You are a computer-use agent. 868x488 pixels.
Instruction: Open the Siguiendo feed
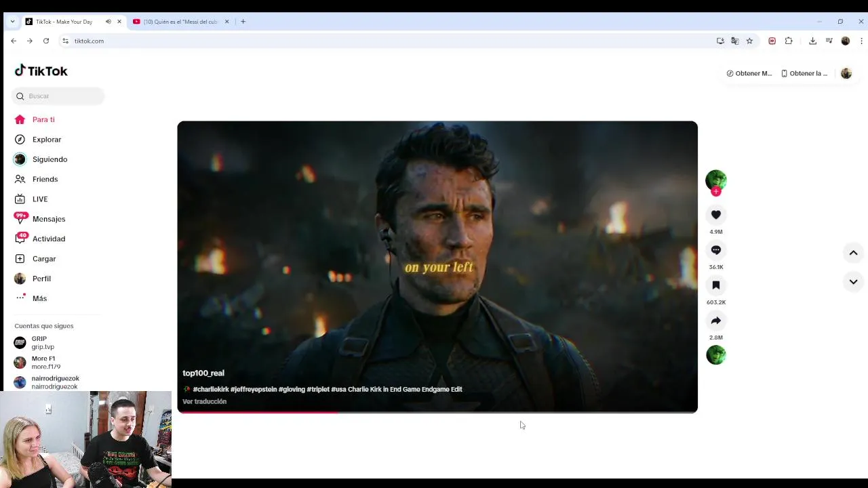(x=50, y=159)
